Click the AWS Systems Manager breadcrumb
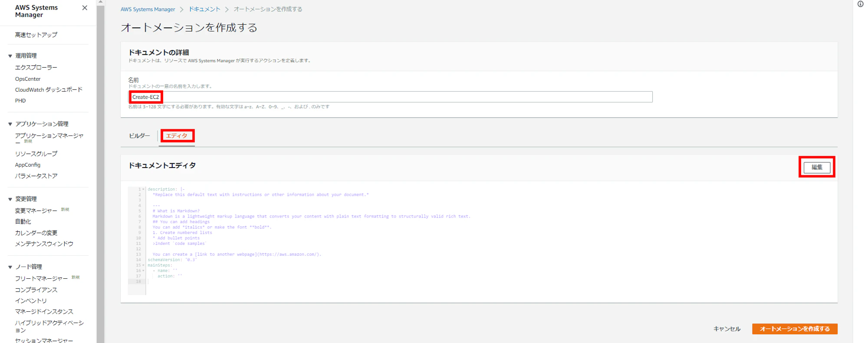 pos(148,9)
